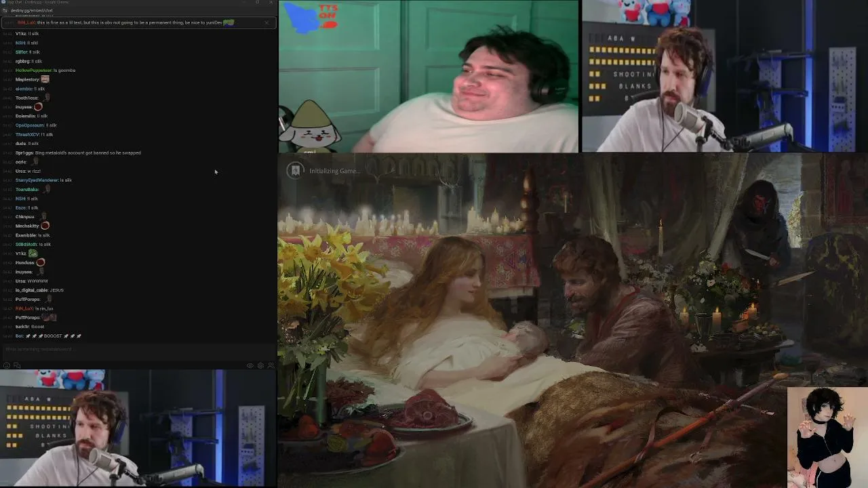Click the emote in Tooth1ess's message

46,97
